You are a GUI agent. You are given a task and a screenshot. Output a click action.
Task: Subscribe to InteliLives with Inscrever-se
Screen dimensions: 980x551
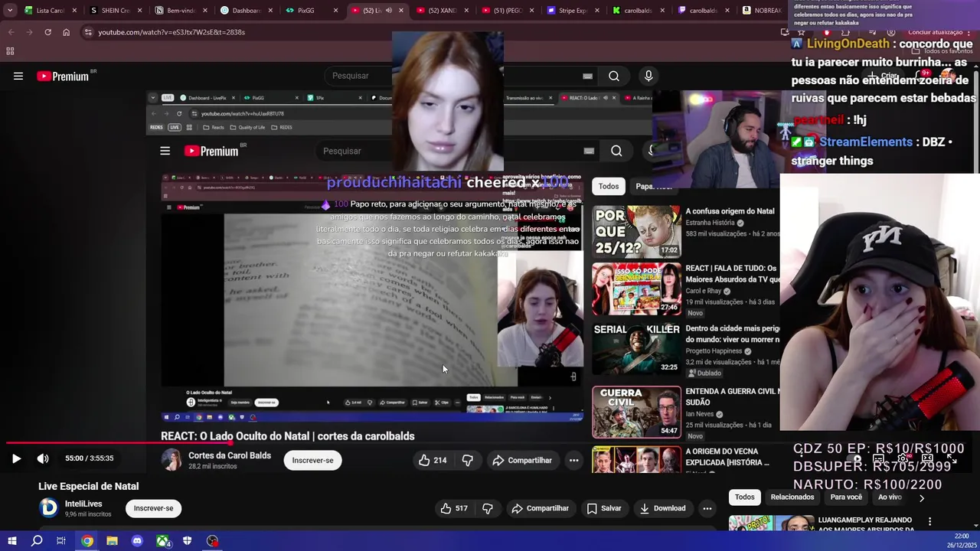[153, 508]
